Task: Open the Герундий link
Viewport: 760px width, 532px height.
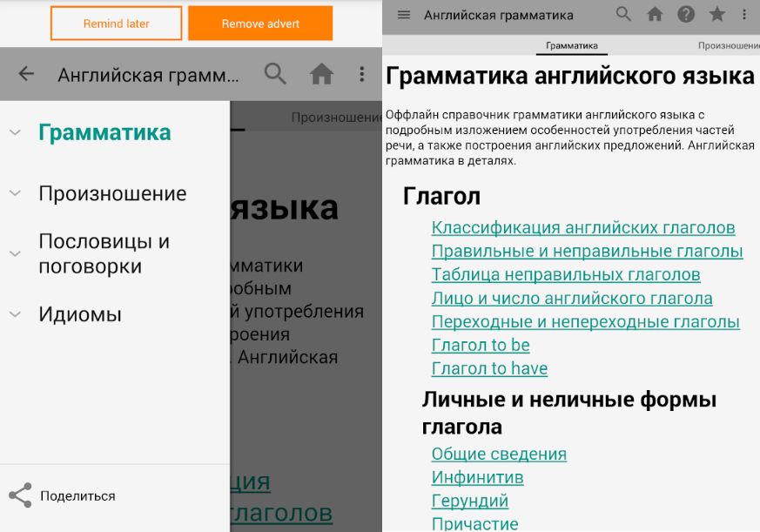Action: (470, 501)
